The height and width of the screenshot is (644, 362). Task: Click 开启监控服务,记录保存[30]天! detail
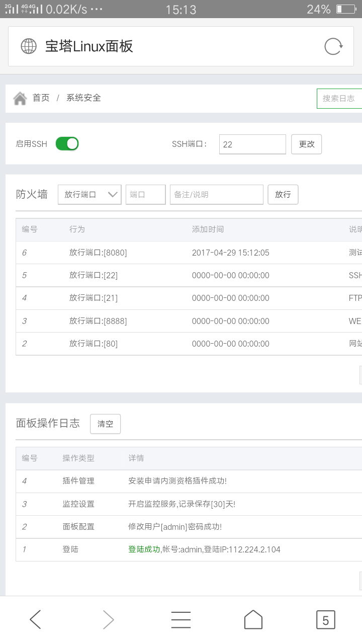tap(182, 504)
